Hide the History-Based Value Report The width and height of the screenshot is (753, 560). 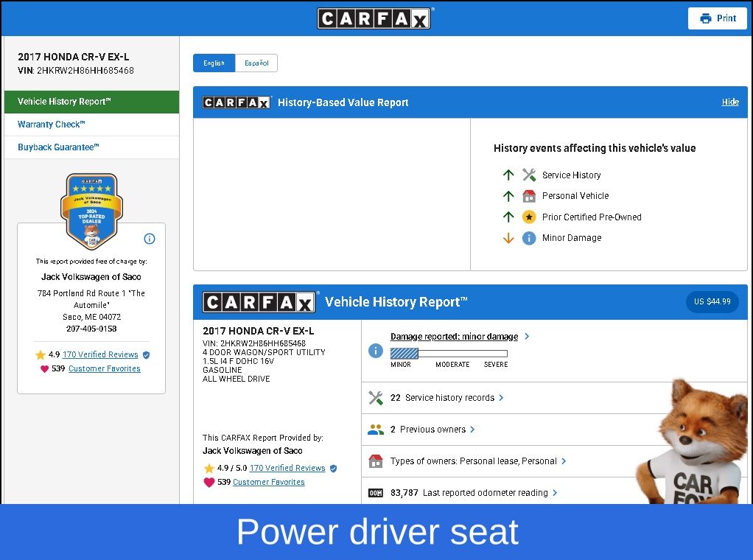point(730,102)
